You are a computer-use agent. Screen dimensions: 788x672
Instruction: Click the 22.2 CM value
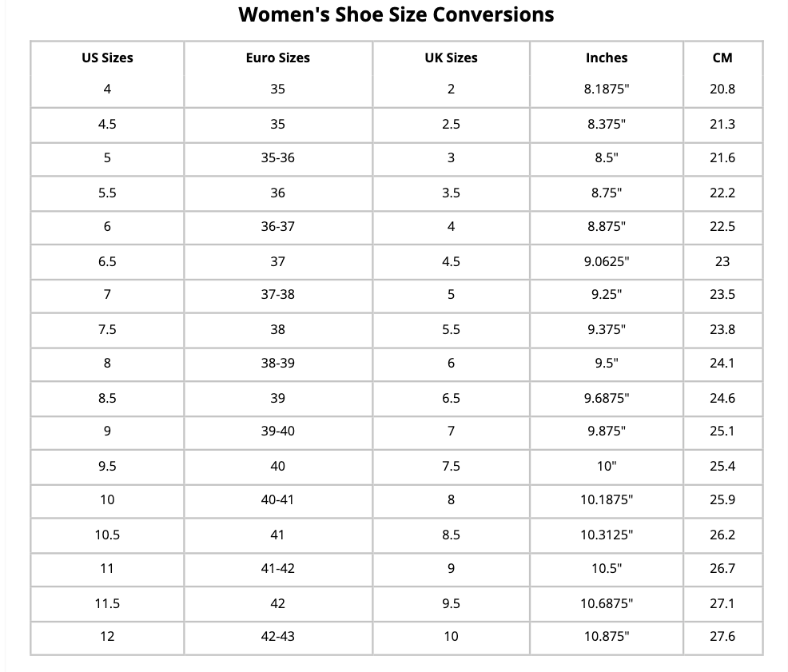coord(722,193)
